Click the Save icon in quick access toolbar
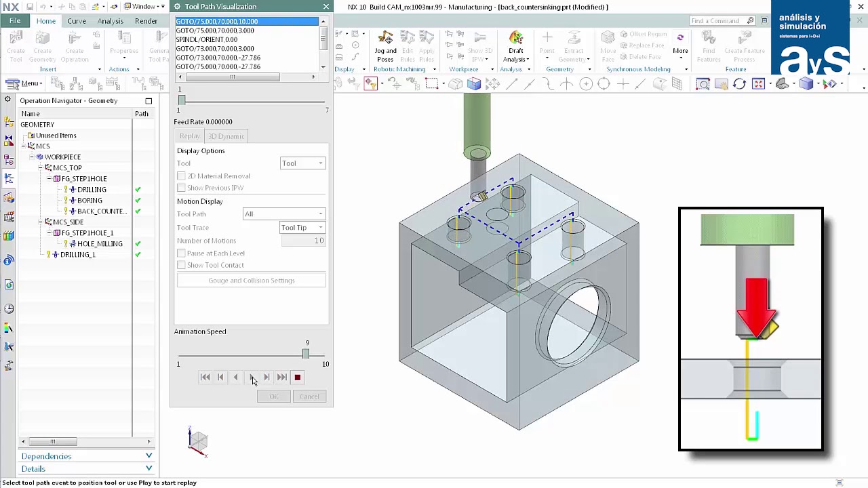 (30, 7)
